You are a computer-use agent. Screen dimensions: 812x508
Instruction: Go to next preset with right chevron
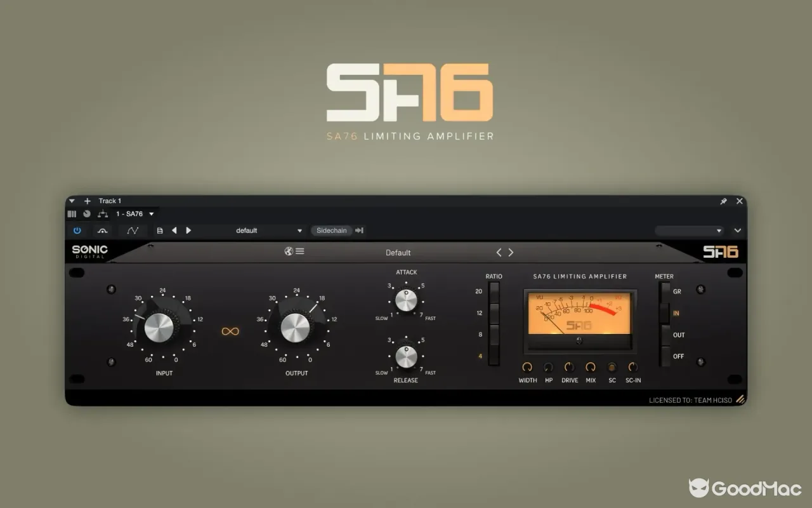point(511,252)
